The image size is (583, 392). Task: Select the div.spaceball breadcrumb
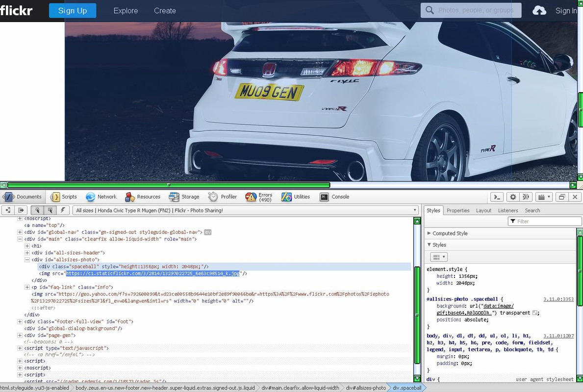(x=407, y=388)
